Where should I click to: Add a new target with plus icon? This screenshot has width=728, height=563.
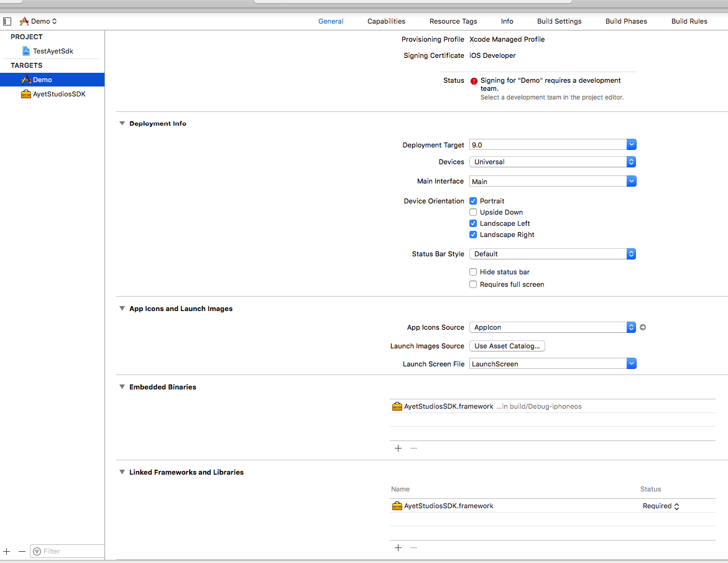tap(6, 551)
